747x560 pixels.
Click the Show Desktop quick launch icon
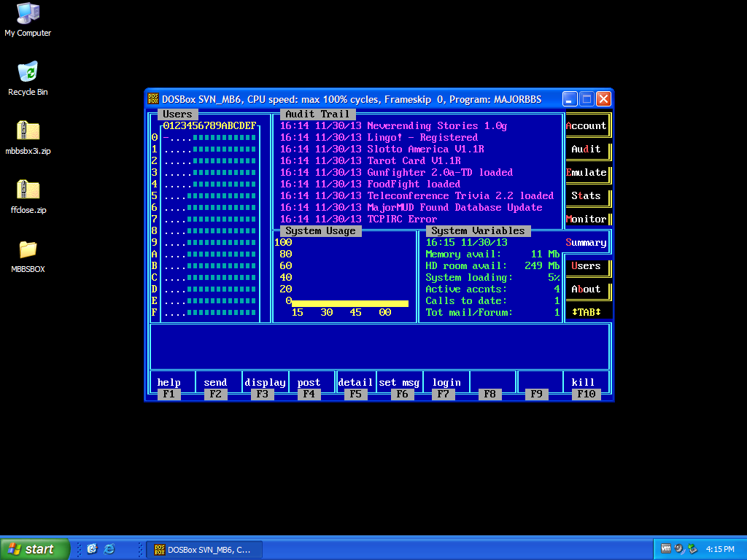(93, 549)
